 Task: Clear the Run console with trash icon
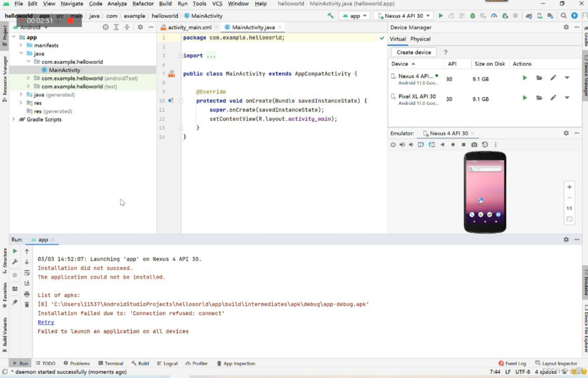pos(27,304)
